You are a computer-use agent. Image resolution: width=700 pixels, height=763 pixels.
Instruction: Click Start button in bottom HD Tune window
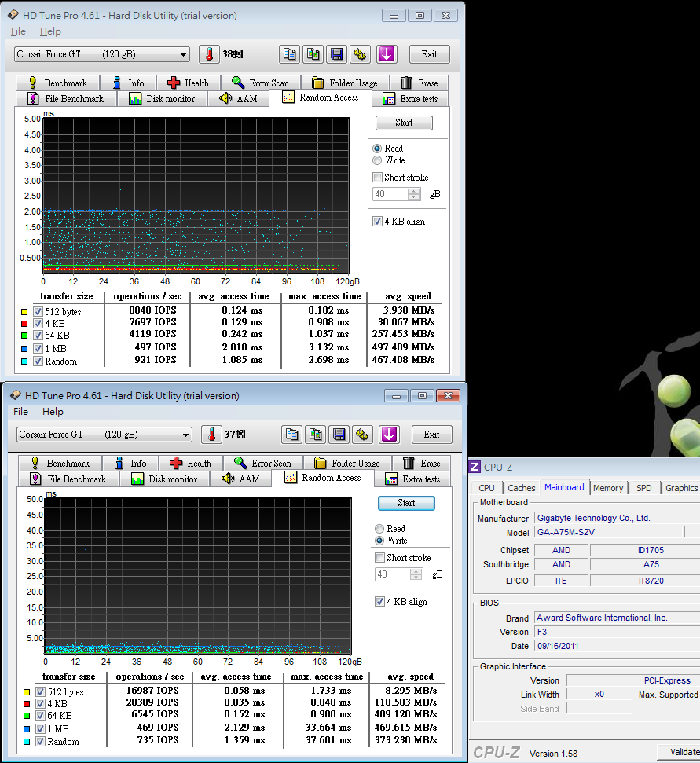(406, 503)
